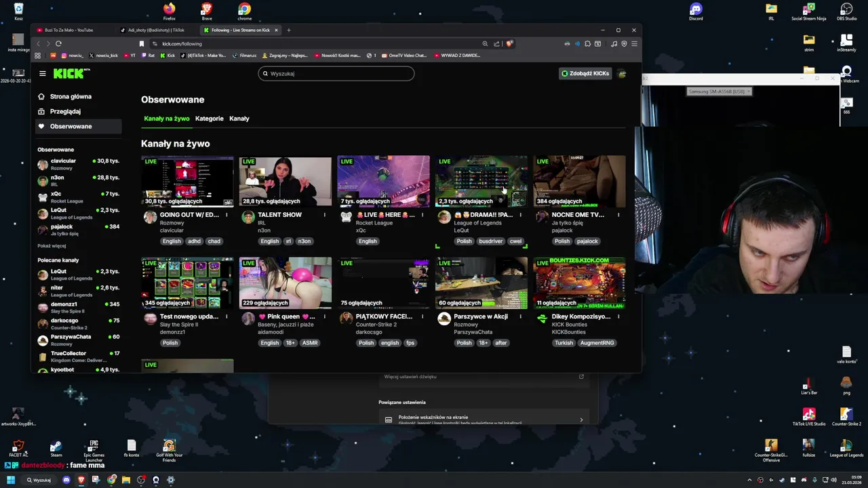Open options for TALENT SHOW stream
This screenshot has height=488, width=868.
click(x=324, y=215)
